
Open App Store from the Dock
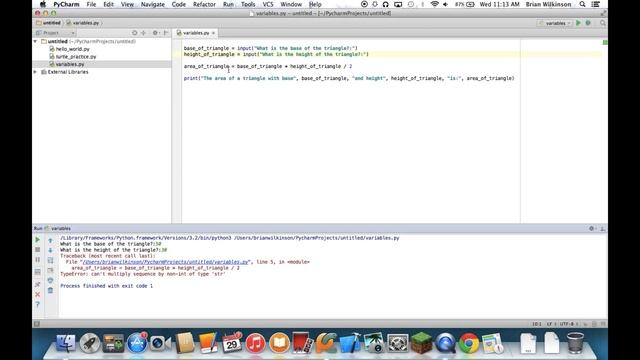pos(137,343)
